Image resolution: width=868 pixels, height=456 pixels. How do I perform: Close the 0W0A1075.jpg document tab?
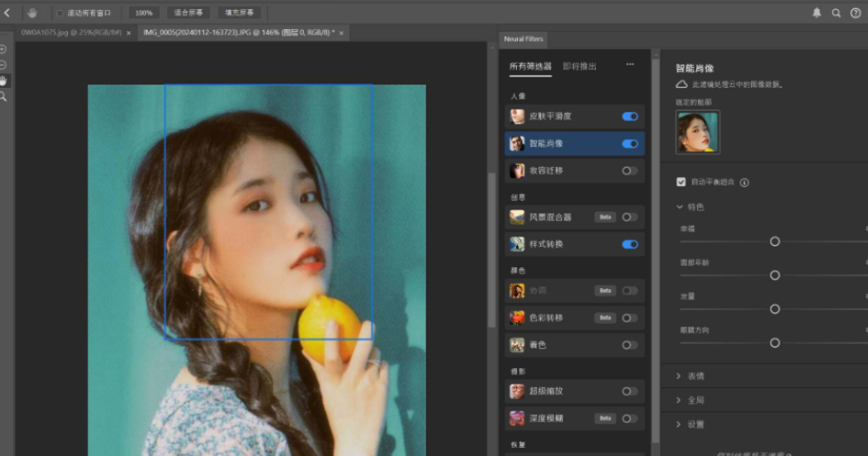(129, 33)
